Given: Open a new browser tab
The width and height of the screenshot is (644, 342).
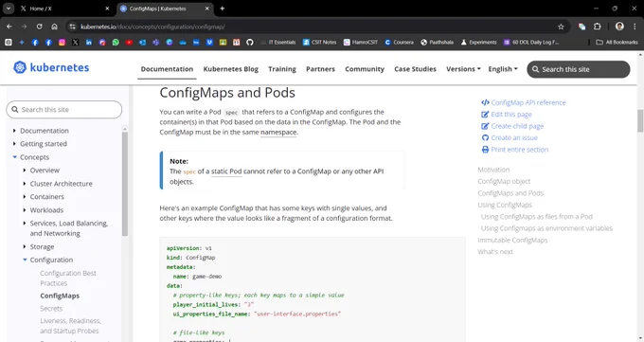Looking at the screenshot, I should (223, 9).
